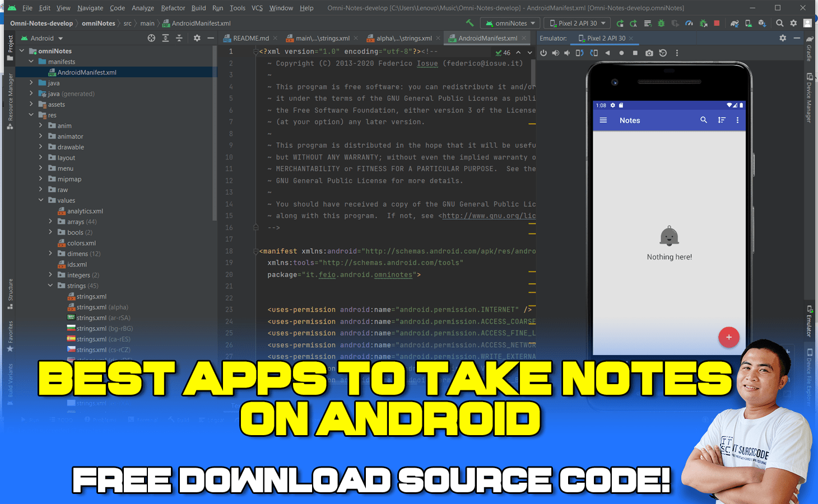Select the Debug icon in the main toolbar
The image size is (818, 504).
pyautogui.click(x=661, y=23)
